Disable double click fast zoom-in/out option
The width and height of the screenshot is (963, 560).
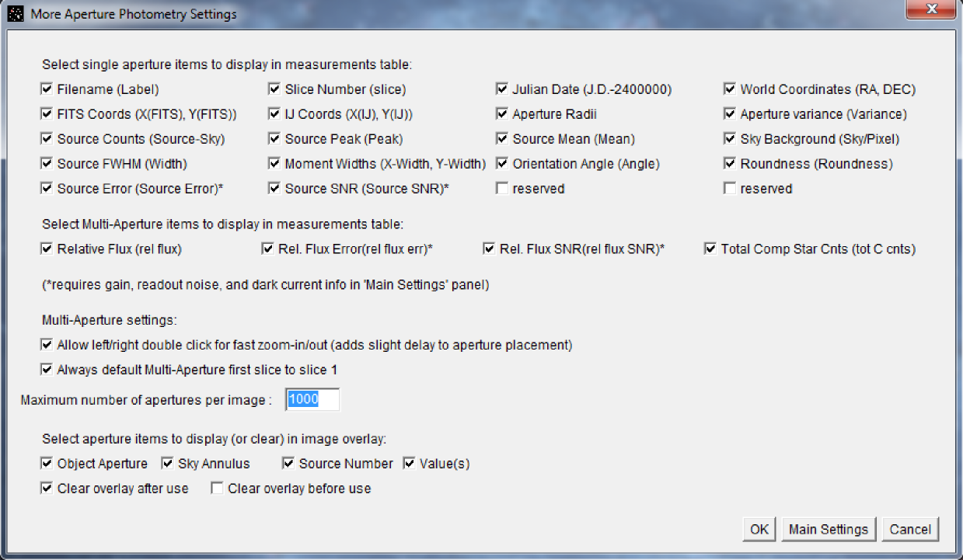click(x=47, y=345)
